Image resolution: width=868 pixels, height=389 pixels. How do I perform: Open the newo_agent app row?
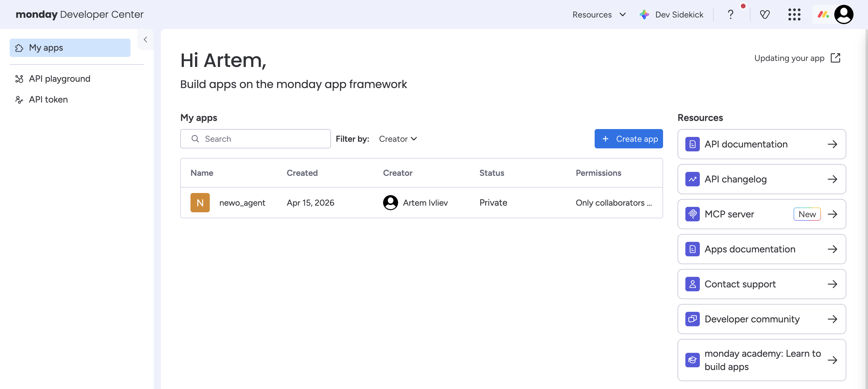[x=422, y=203]
